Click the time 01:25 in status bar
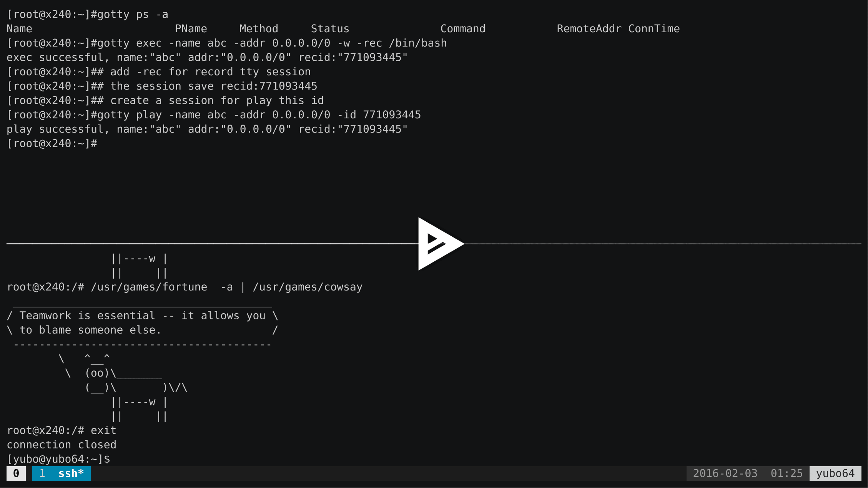The image size is (868, 488). click(787, 473)
